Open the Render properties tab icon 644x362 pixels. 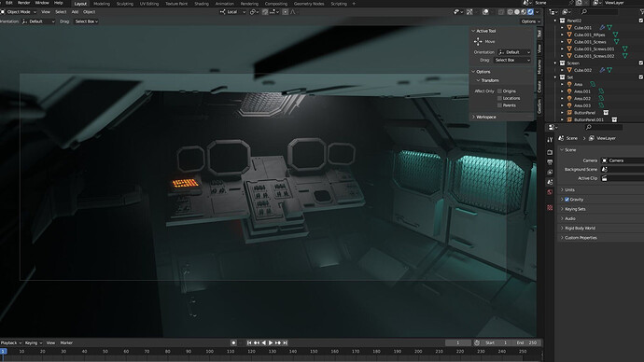pos(550,152)
